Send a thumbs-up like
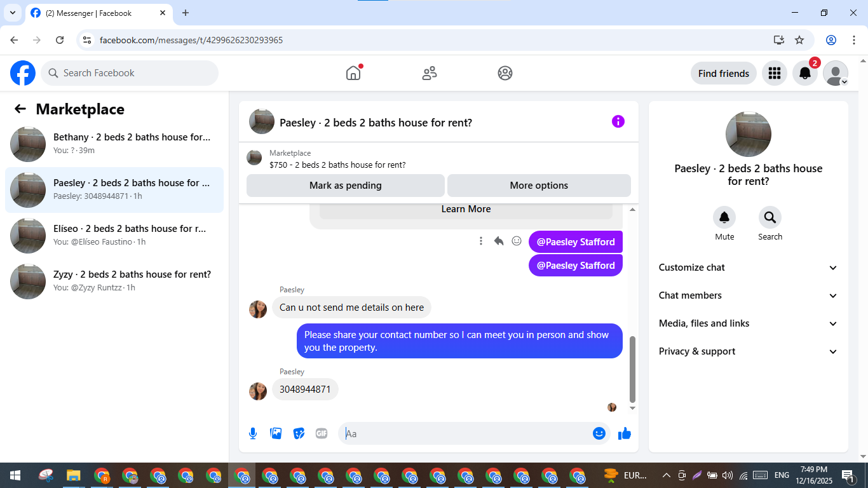Image resolution: width=868 pixels, height=488 pixels. (x=625, y=433)
